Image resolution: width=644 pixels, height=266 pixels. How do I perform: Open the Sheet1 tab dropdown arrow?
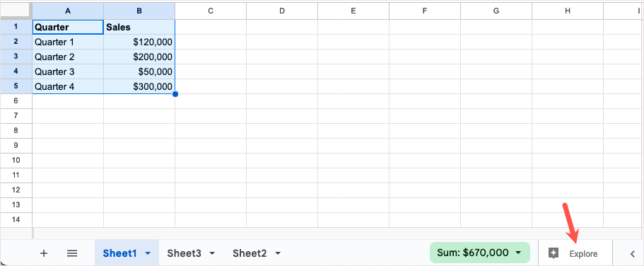point(148,253)
